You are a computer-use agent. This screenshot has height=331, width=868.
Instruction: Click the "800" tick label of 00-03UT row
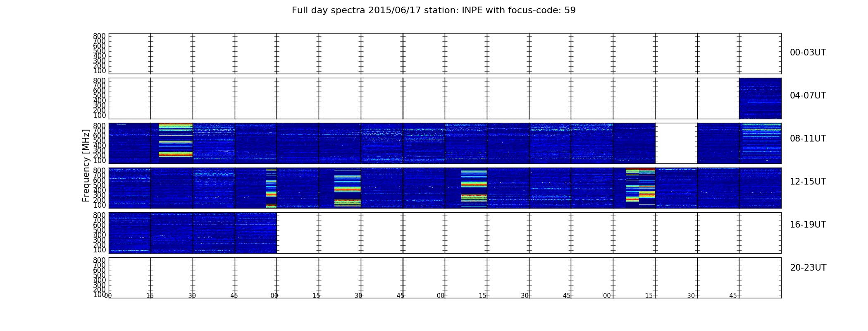[x=99, y=36]
